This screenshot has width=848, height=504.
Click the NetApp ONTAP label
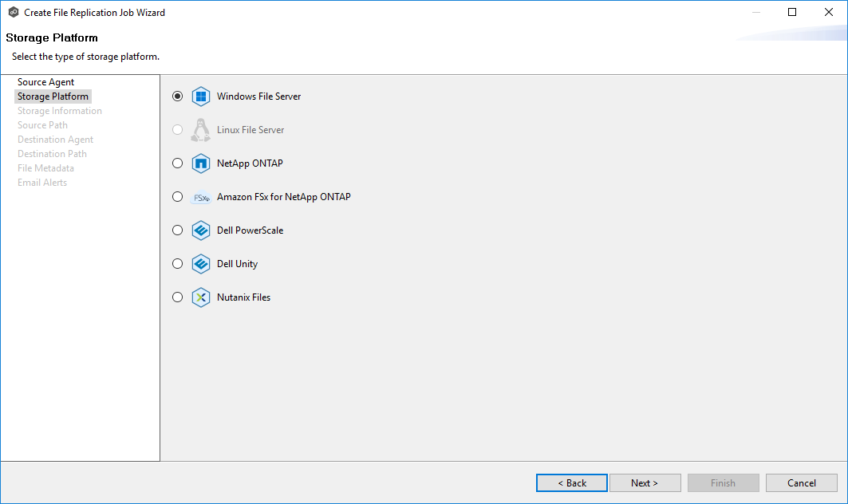point(250,163)
